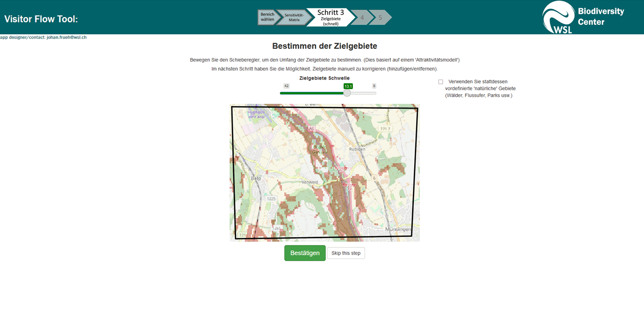Click Belp on the map

pyautogui.click(x=256, y=178)
